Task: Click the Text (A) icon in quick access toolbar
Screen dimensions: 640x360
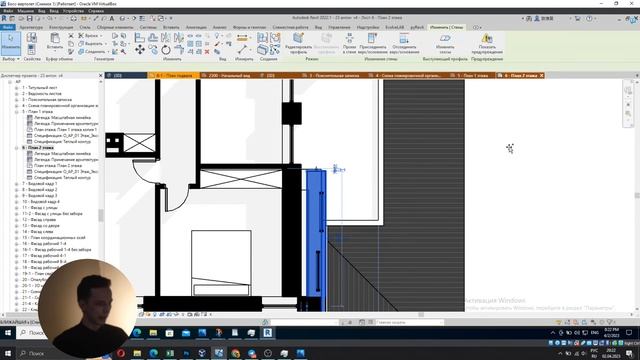Action: click(x=111, y=18)
